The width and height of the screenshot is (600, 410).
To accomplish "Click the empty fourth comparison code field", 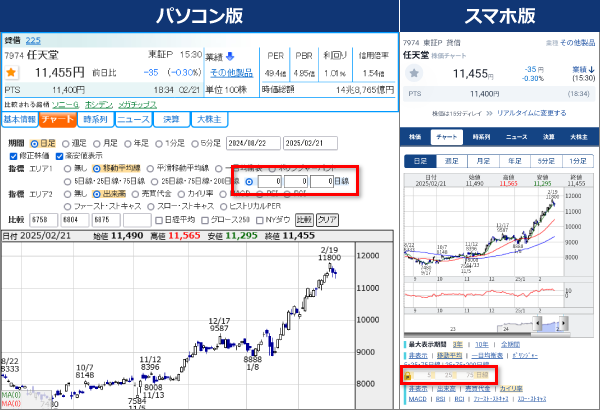I will tap(137, 220).
